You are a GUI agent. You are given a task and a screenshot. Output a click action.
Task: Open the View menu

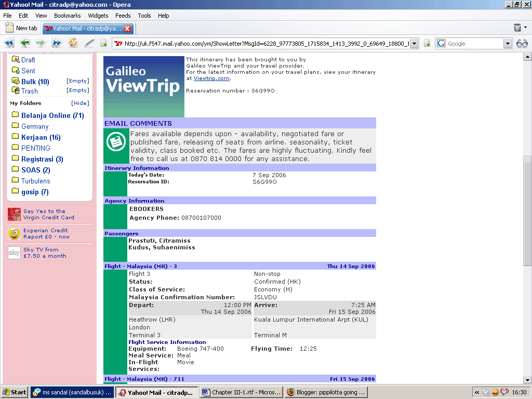tap(41, 16)
